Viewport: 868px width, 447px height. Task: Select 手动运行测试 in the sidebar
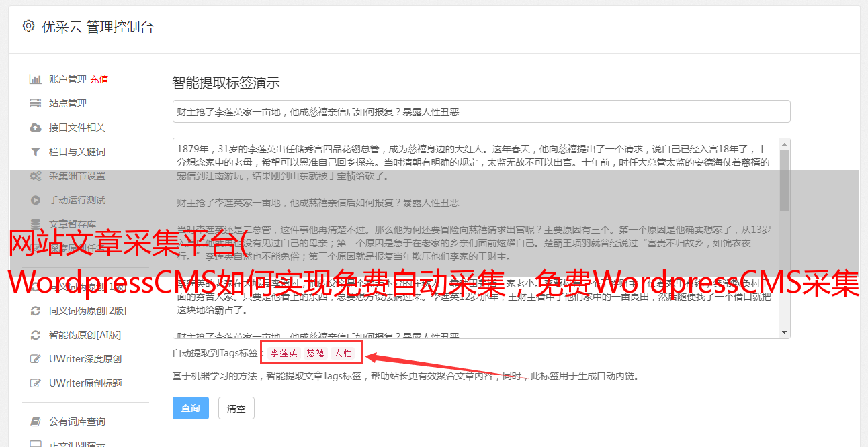point(77,200)
